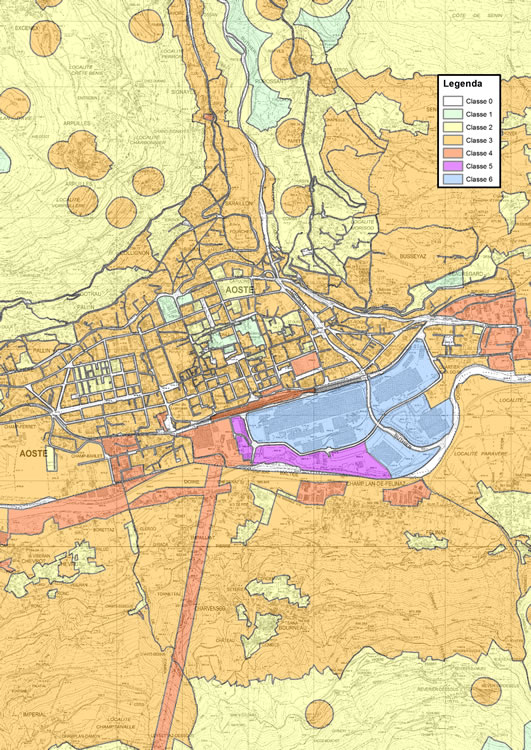
Task: Click the CHAMPLAN-DE-FELINAZ label
Action: click(375, 484)
